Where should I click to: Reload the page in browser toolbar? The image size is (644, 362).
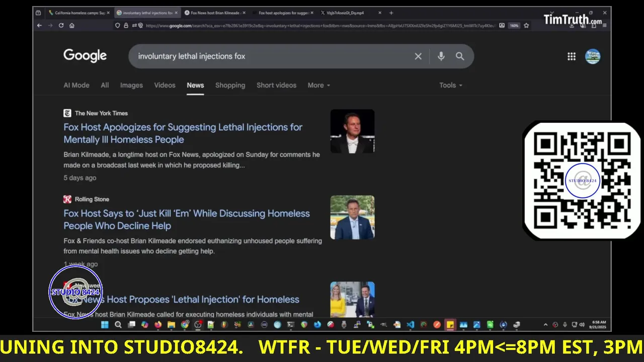click(x=61, y=26)
